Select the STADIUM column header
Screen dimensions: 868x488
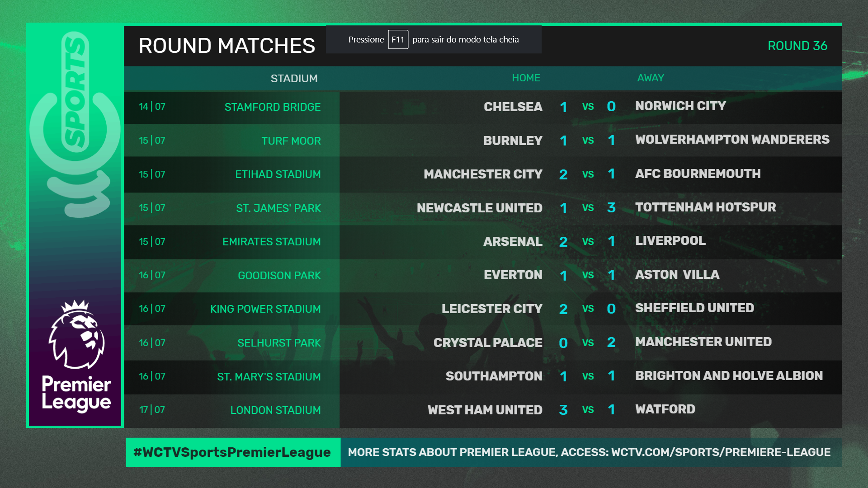tap(294, 79)
